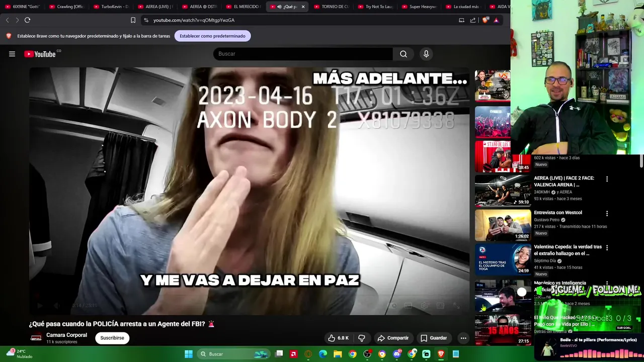
Task: Mute the playing tab via speaker icon
Action: [279, 7]
